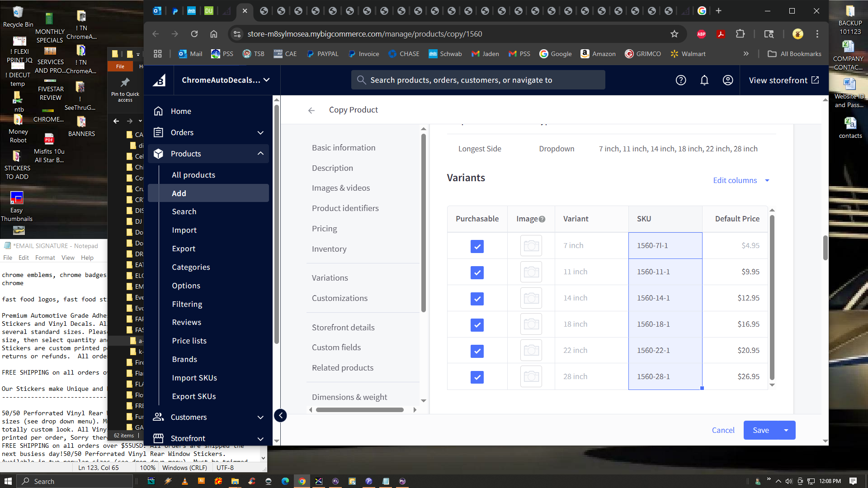Open the Save button dropdown arrow
The width and height of the screenshot is (868, 488).
tap(786, 430)
